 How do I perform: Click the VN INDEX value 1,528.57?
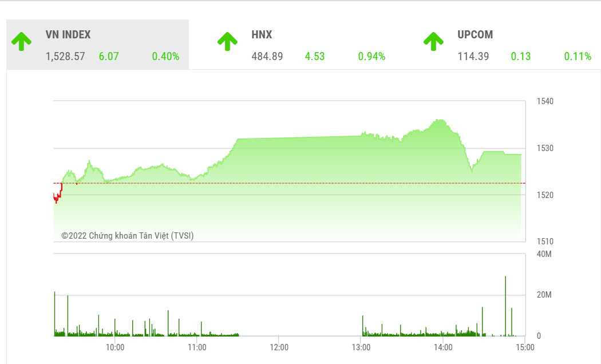coord(65,57)
